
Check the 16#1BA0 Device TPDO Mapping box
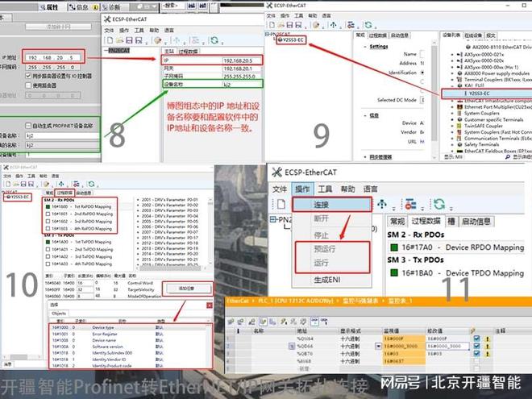[x=394, y=272]
